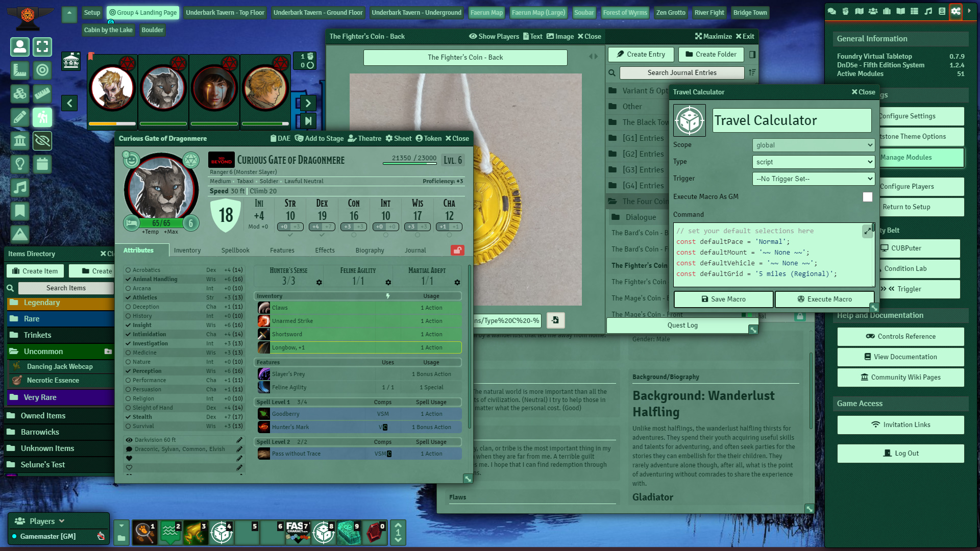Toggle the crossed-out eye visibility tool
This screenshot has width=980, height=551.
(x=42, y=140)
